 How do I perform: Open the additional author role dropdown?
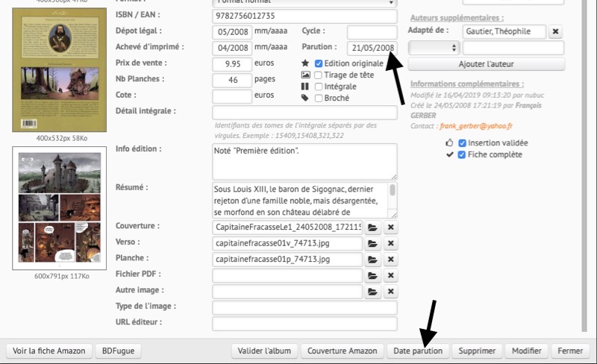tap(434, 47)
